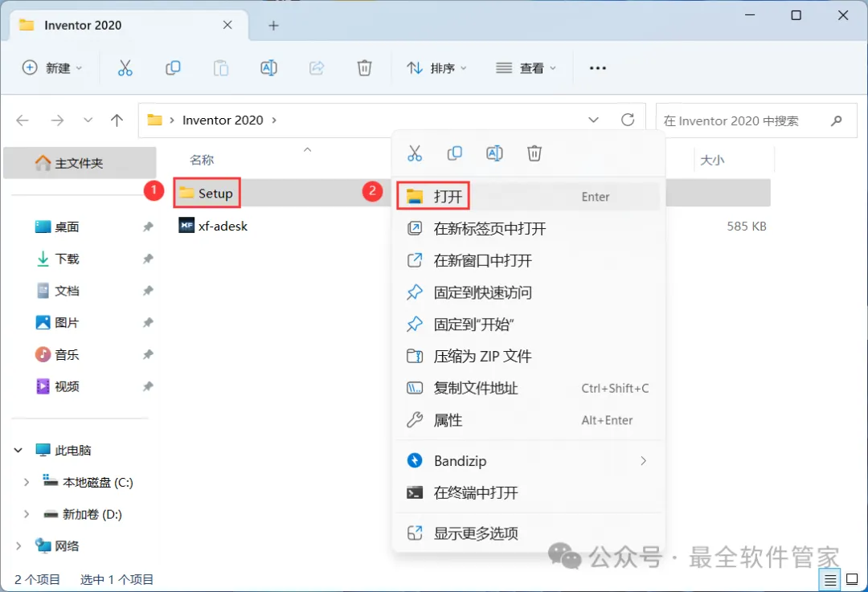Select 本地磁盘 (C:) drive
The image size is (868, 592).
point(88,483)
